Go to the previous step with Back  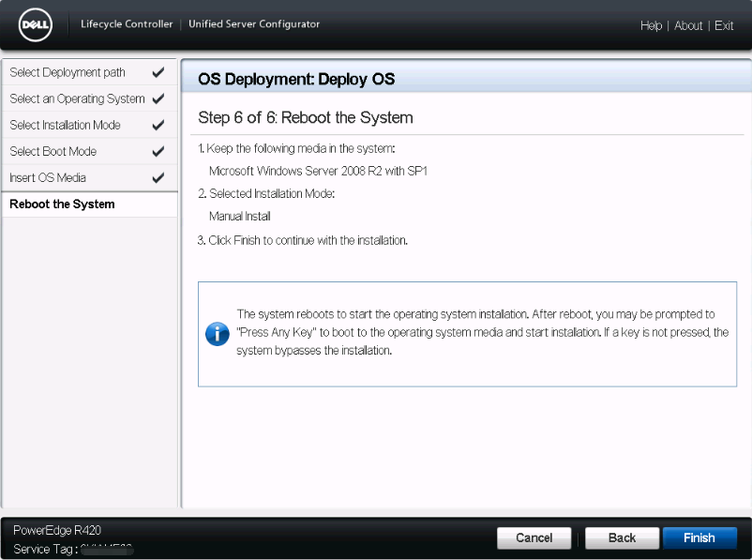tap(622, 538)
